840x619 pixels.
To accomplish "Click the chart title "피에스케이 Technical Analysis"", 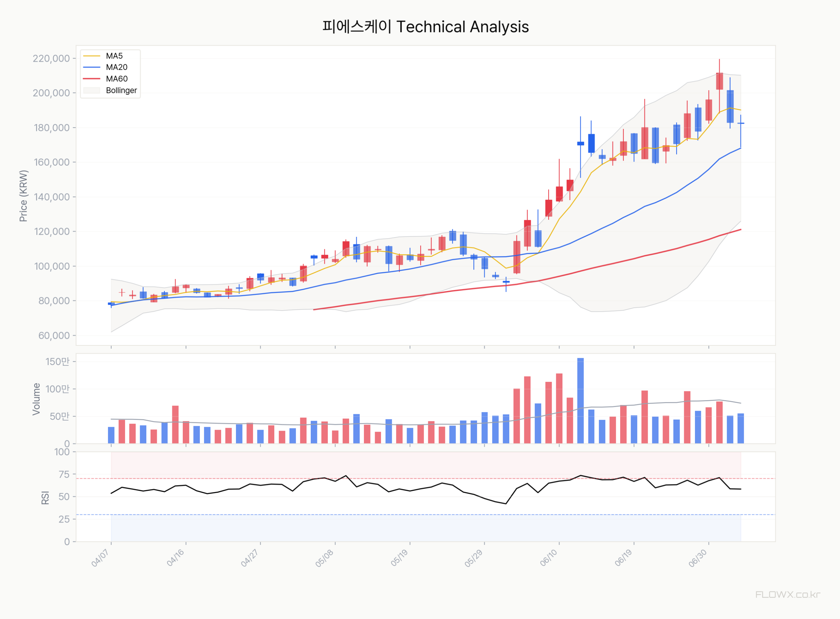I will pos(426,27).
